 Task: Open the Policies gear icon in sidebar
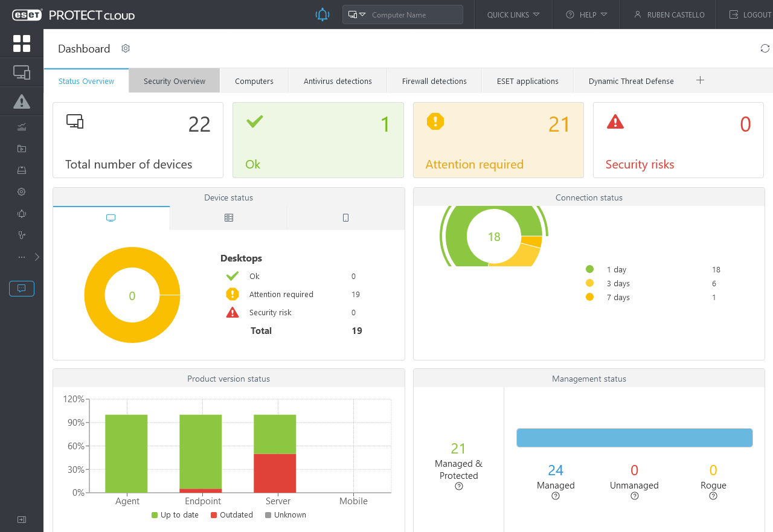pyautogui.click(x=22, y=192)
